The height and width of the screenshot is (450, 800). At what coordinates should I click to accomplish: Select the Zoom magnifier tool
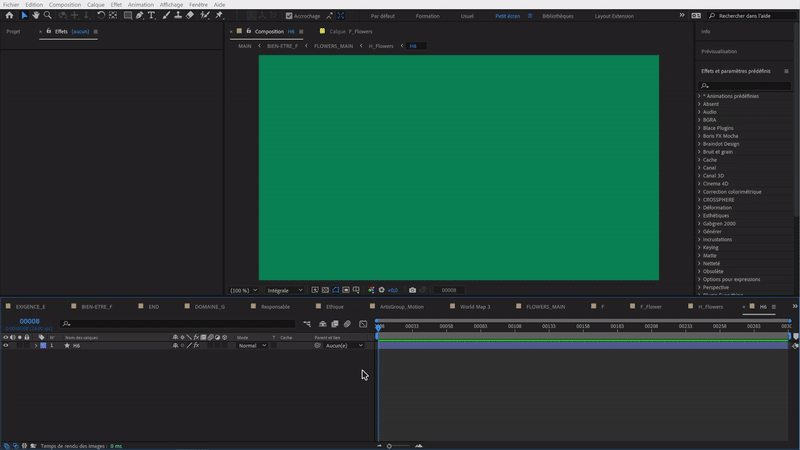47,16
